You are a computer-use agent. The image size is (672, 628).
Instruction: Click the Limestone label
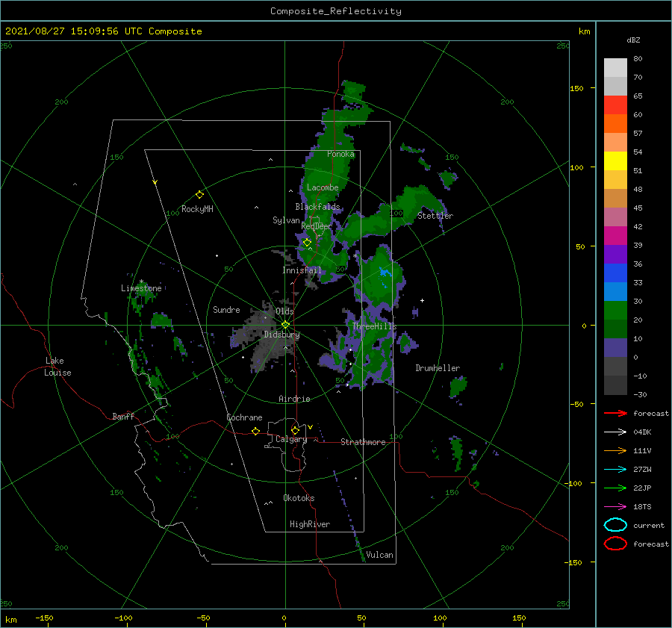pos(141,288)
